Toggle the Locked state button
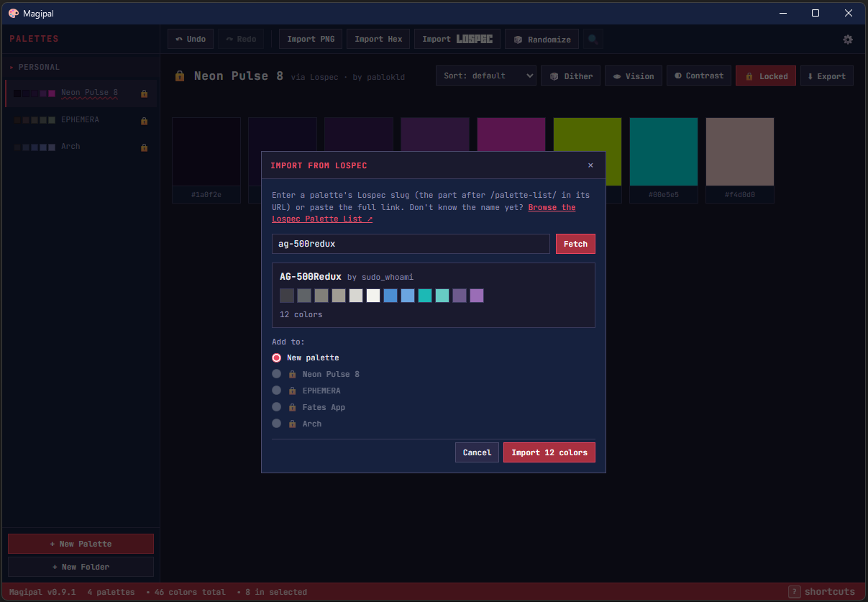 [x=766, y=76]
